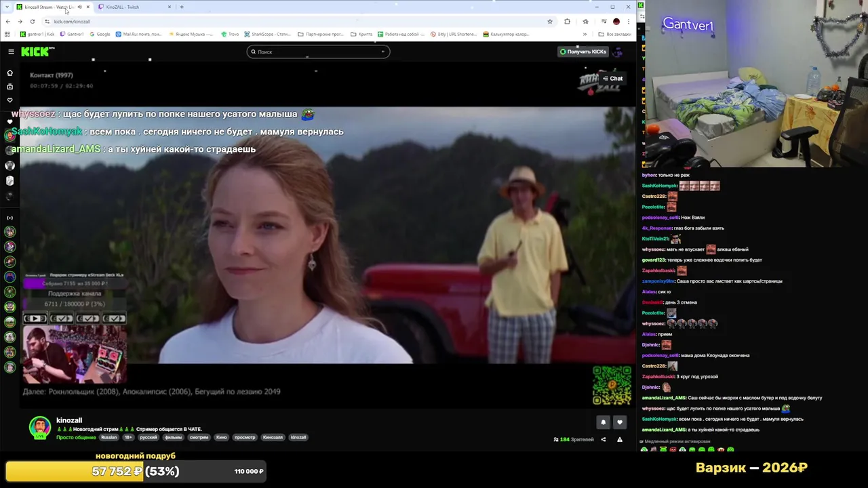The image size is (868, 488).
Task: Mute the kinozall browser tab audio
Action: click(79, 7)
